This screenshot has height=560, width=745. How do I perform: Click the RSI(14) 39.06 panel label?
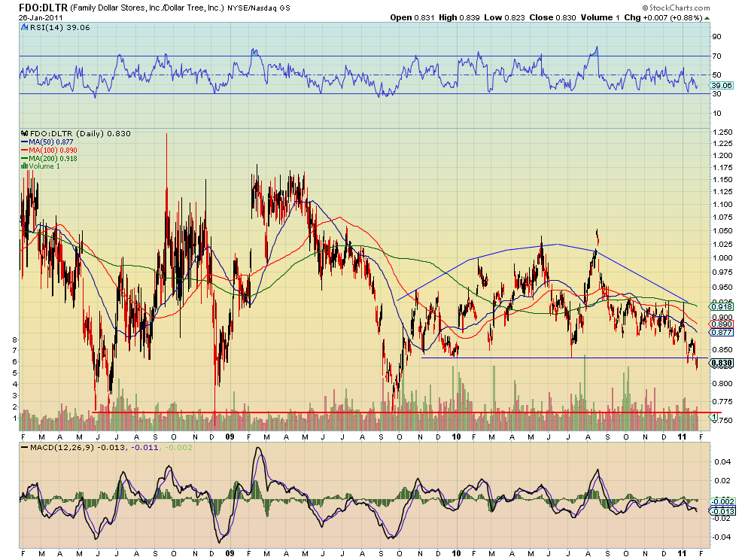click(60, 28)
